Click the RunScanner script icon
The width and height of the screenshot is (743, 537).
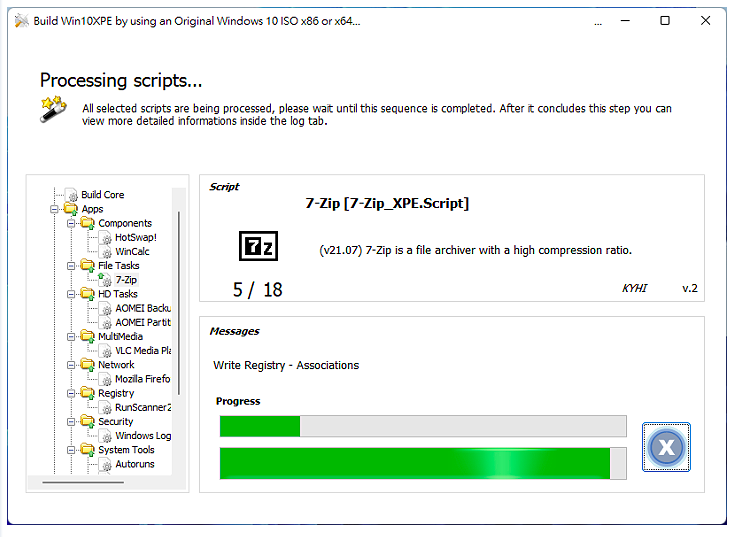coord(106,408)
